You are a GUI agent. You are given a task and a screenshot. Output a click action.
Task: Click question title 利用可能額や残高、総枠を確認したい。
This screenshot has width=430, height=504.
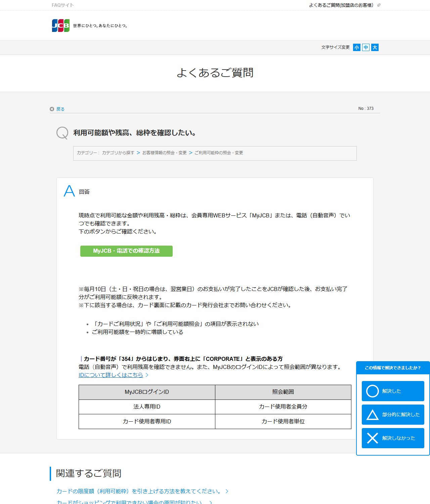pos(135,133)
